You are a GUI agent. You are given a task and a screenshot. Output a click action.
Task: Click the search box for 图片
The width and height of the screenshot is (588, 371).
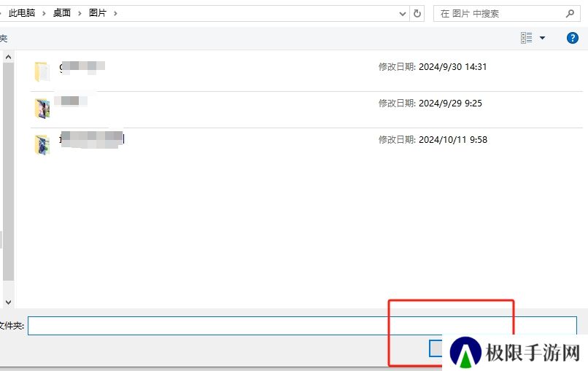tap(507, 14)
